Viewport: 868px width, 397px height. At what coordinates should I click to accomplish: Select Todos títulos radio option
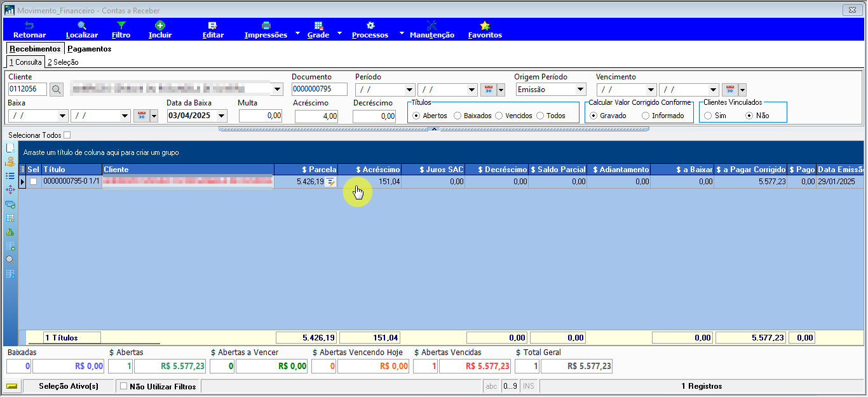pos(540,116)
